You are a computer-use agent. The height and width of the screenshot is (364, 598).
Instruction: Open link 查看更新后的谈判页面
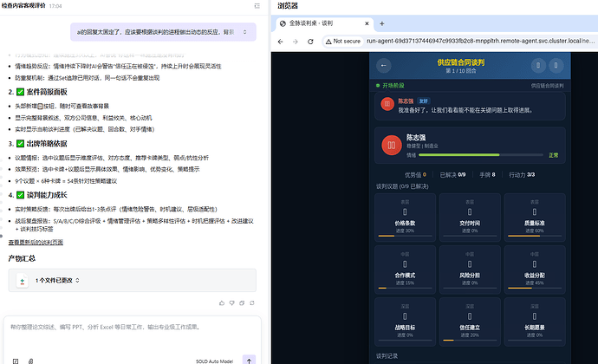click(x=36, y=243)
